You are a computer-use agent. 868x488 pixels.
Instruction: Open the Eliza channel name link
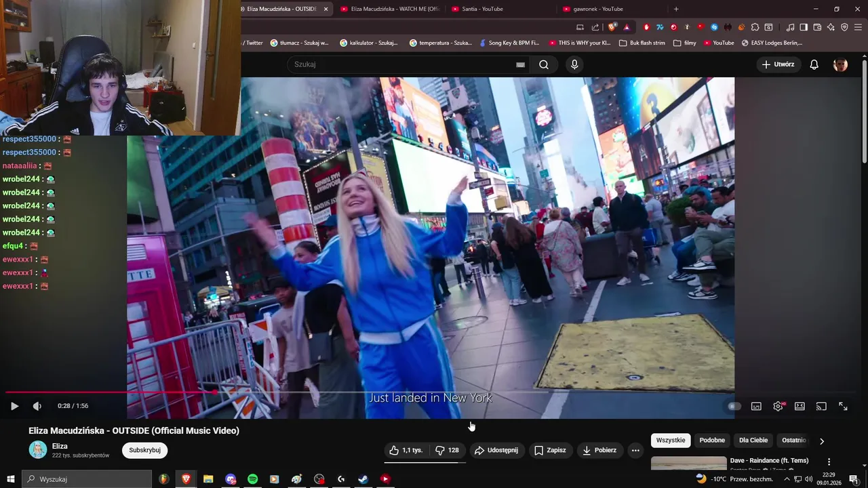coord(60,446)
